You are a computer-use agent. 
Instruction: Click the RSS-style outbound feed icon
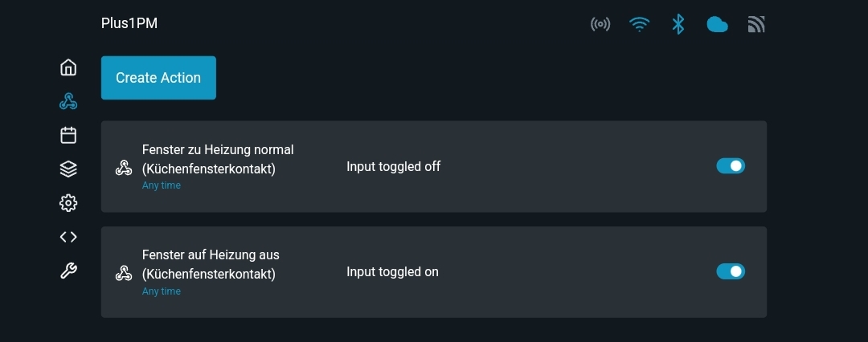pos(756,25)
